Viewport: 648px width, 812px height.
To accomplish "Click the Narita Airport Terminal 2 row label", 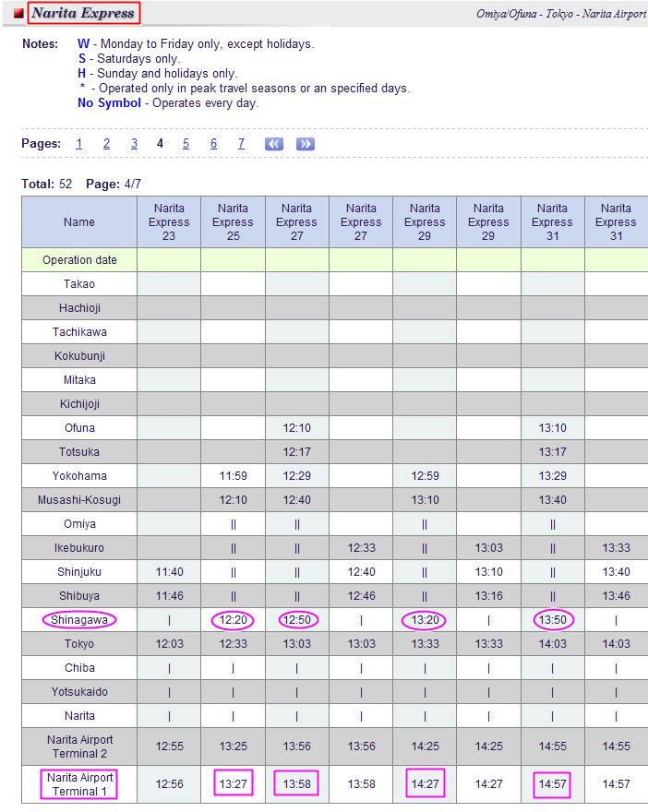I will 79,746.
